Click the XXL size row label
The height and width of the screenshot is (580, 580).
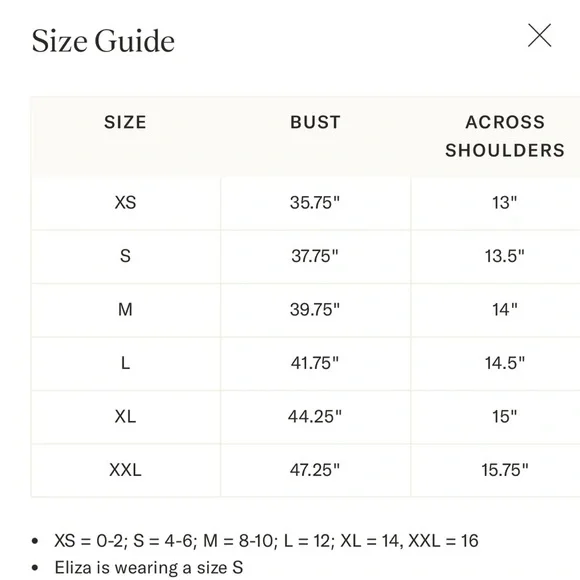tap(125, 470)
